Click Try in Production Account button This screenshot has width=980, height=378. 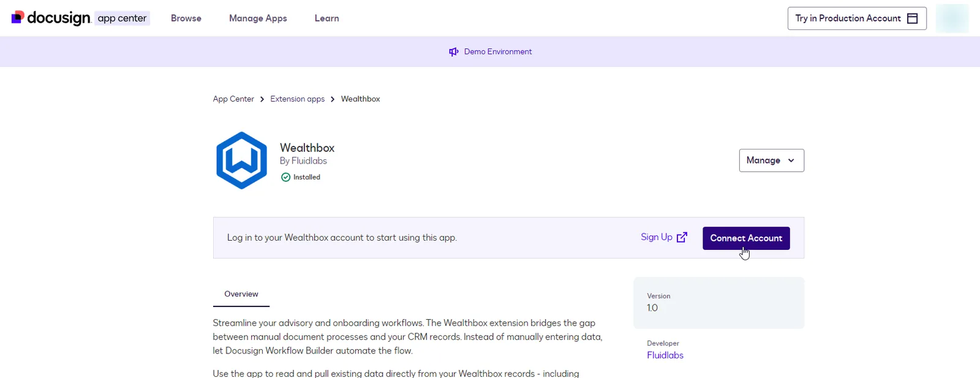857,18
